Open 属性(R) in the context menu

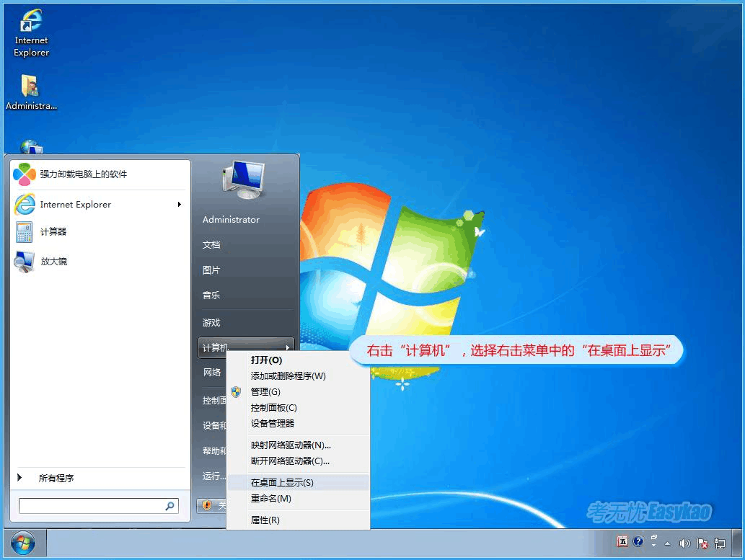click(265, 520)
